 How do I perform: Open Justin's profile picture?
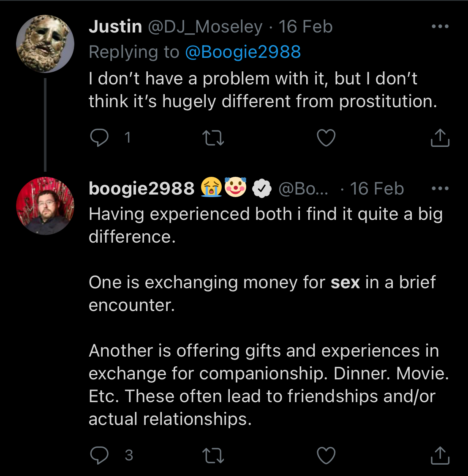click(45, 44)
